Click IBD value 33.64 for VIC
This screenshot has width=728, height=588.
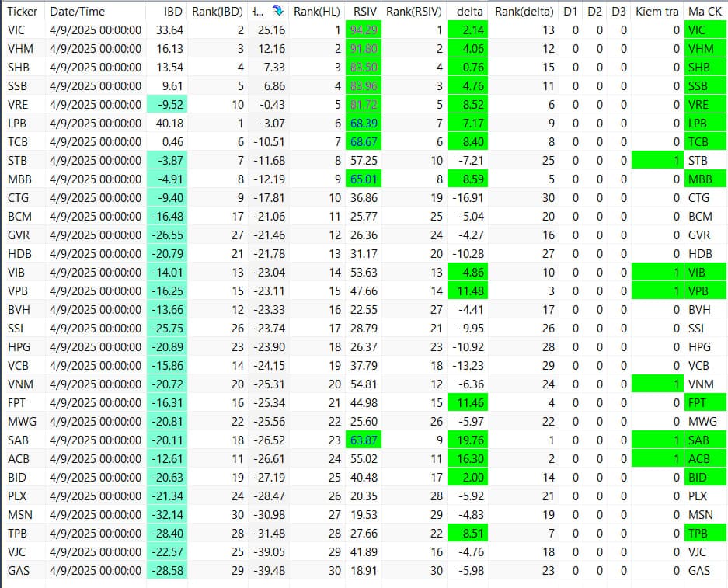[x=170, y=30]
